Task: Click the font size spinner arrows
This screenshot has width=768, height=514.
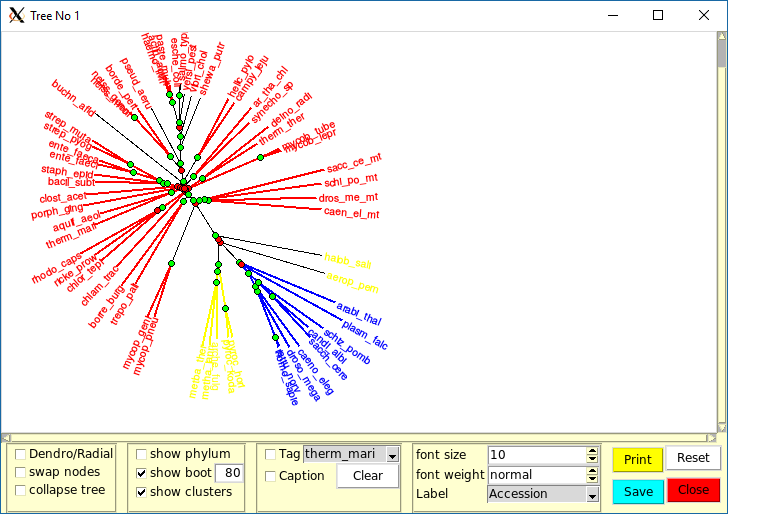Action: click(592, 455)
